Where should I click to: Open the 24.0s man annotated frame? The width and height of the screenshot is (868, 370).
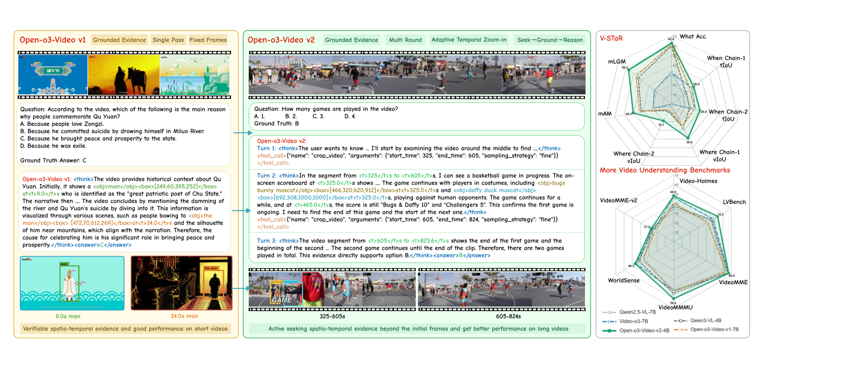[x=182, y=283]
